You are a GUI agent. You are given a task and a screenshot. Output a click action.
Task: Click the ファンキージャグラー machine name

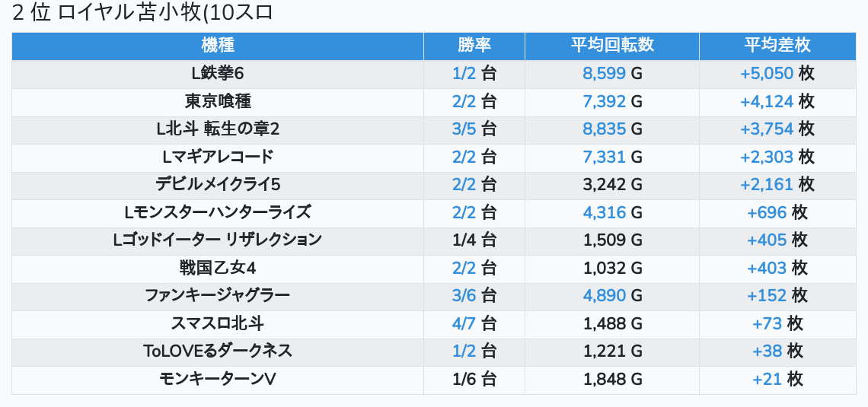pos(218,295)
